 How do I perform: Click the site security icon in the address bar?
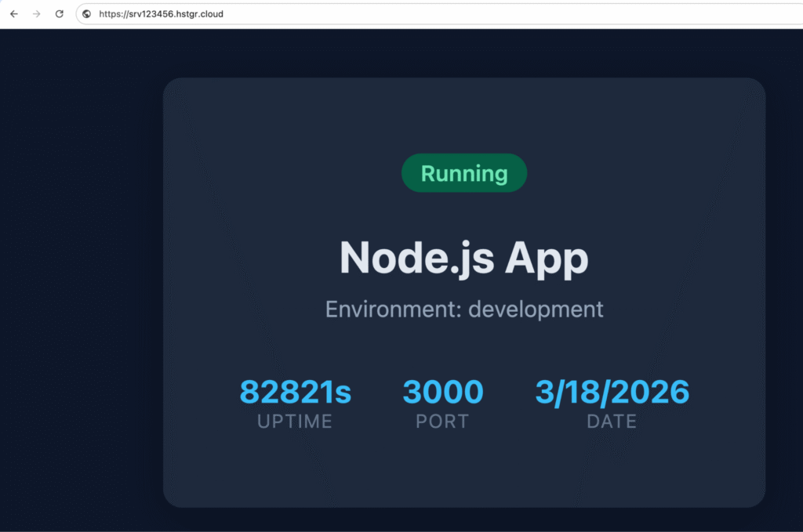(86, 13)
